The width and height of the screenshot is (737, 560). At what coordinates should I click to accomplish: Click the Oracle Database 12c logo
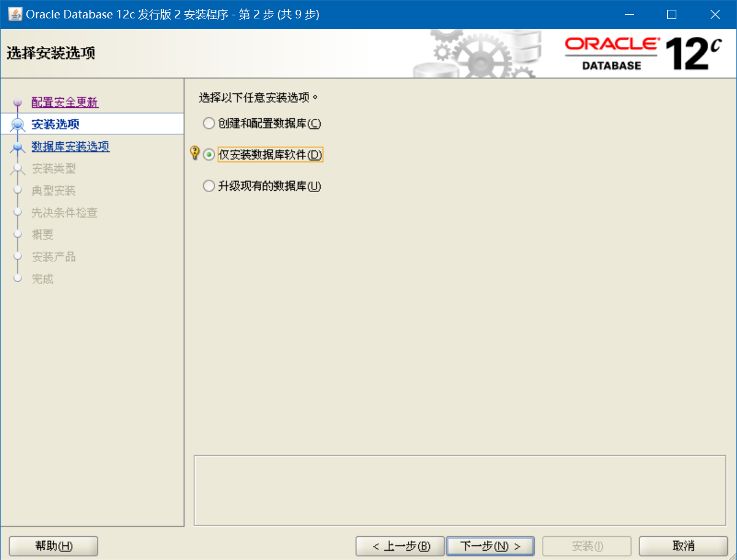643,53
